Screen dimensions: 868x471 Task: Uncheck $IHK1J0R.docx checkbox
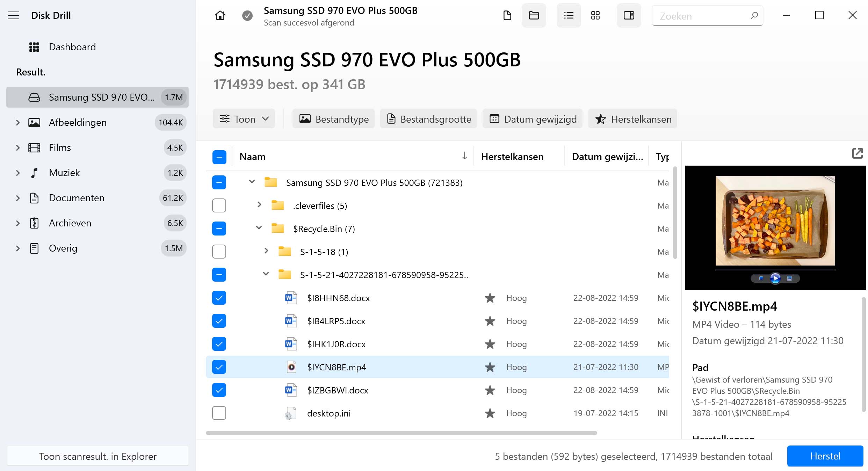click(219, 344)
